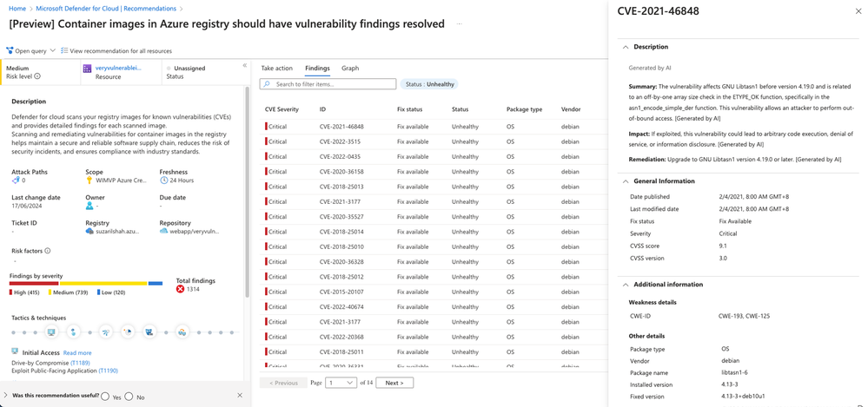
Task: Go to Home in the breadcrumb
Action: coord(16,9)
